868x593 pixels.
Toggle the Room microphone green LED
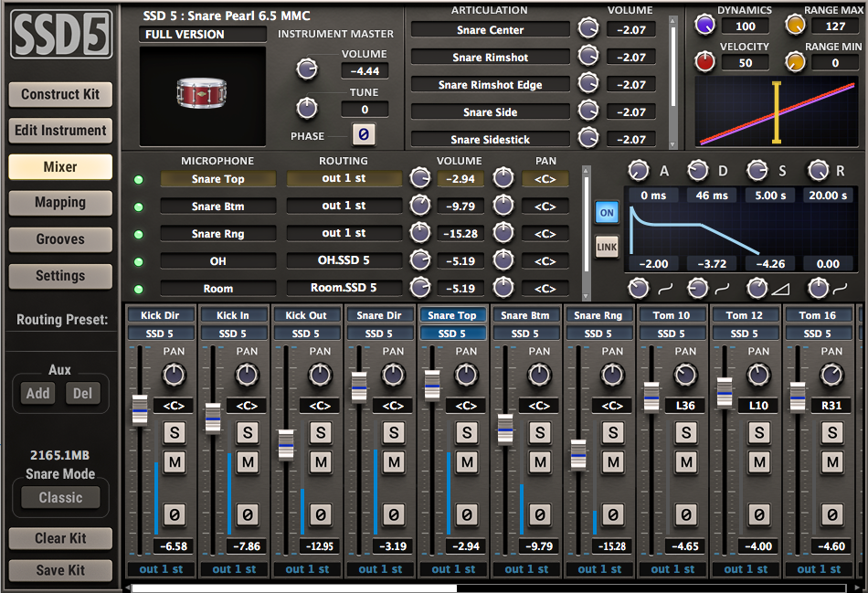[138, 289]
